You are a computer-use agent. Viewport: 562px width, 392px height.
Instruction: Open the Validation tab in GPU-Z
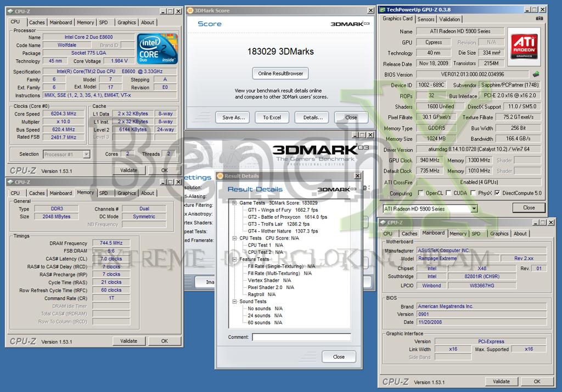[x=449, y=19]
